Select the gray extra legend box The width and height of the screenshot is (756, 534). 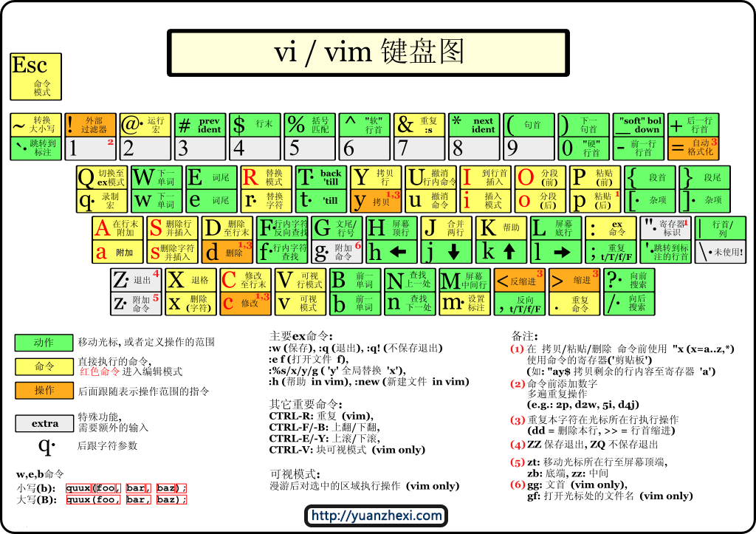(44, 423)
